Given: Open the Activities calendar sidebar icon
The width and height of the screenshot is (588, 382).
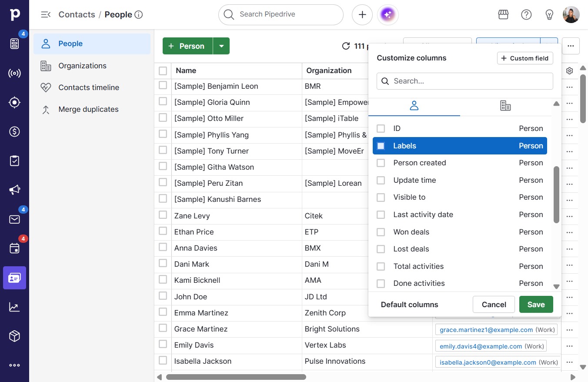Looking at the screenshot, I should 14,248.
